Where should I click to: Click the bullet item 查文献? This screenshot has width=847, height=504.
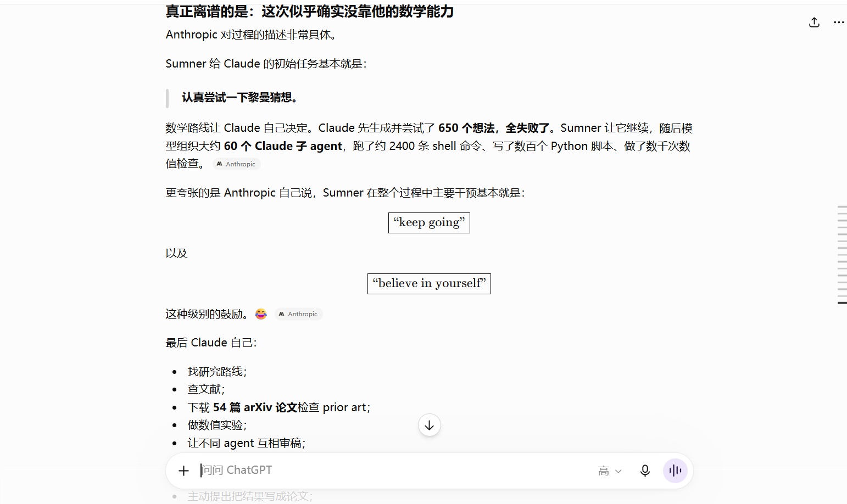[206, 389]
